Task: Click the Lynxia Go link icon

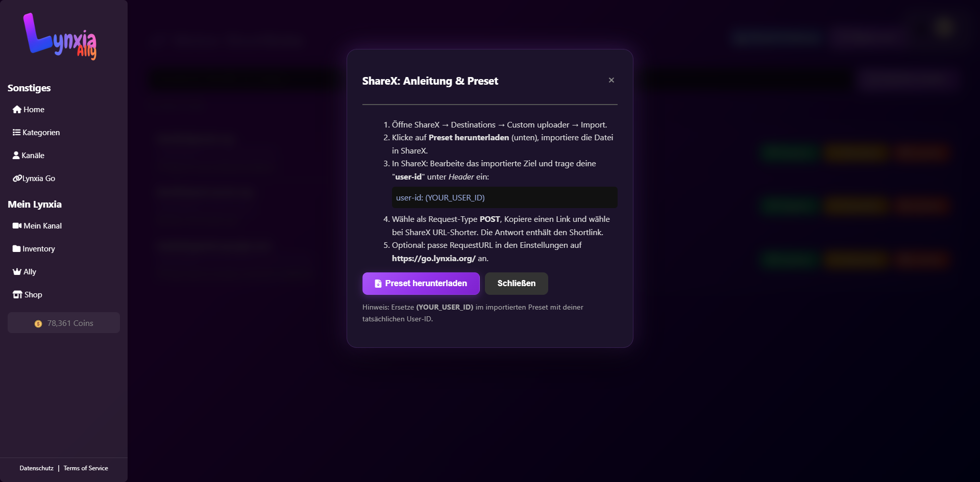Action: click(17, 179)
